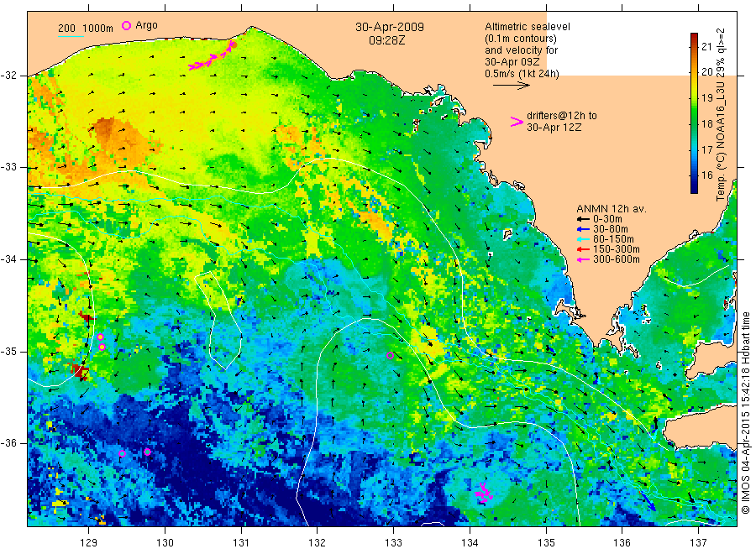
Task: Click the 132 longitude axis label
Action: pyautogui.click(x=318, y=543)
